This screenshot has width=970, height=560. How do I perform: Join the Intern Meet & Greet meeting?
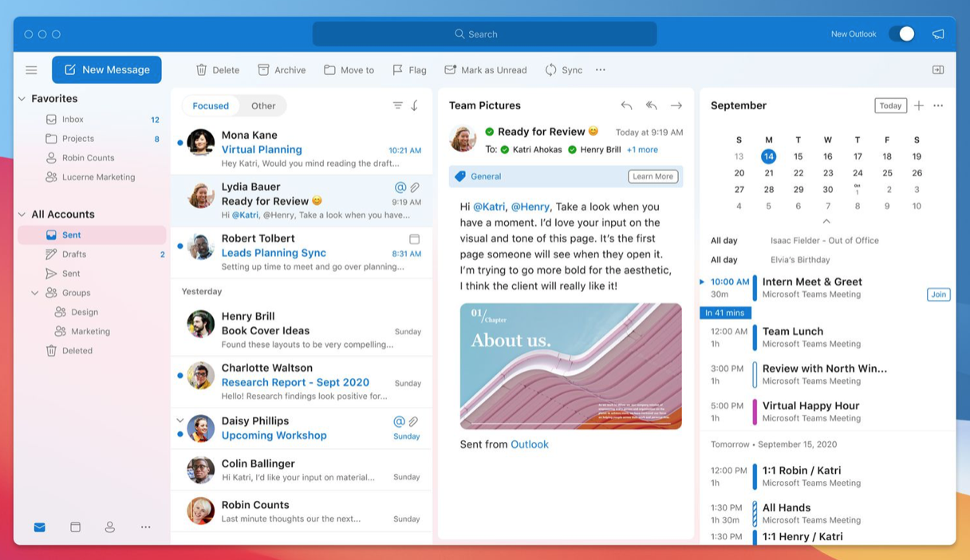coord(938,294)
